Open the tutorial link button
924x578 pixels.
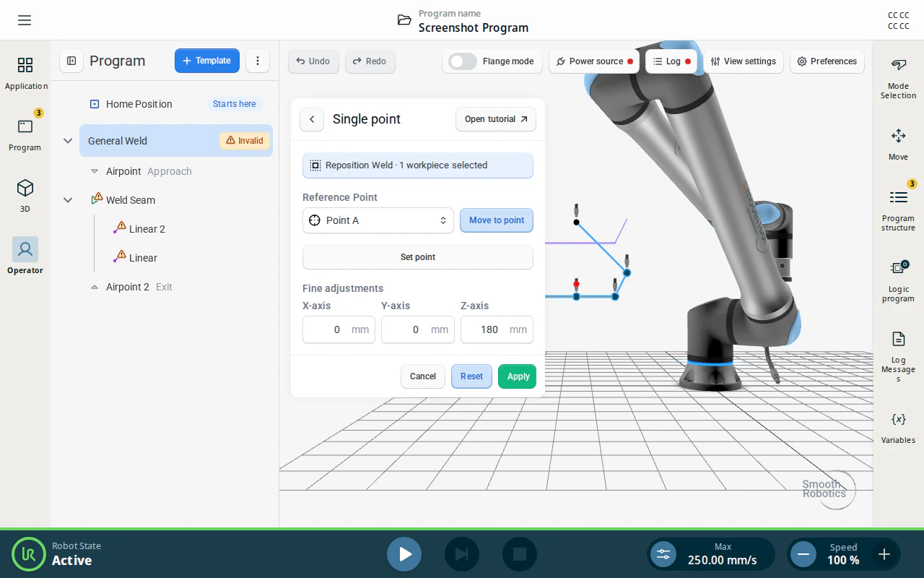[496, 119]
